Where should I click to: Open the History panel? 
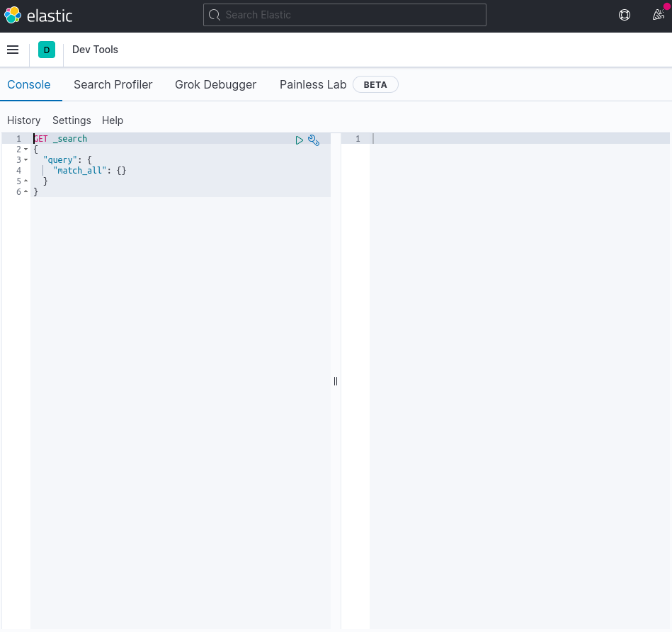(x=23, y=120)
